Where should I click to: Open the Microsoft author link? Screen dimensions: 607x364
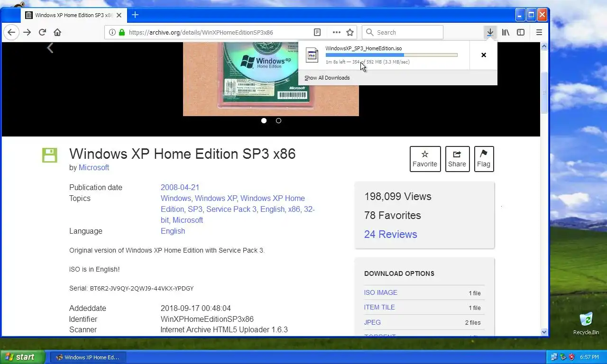coord(94,168)
